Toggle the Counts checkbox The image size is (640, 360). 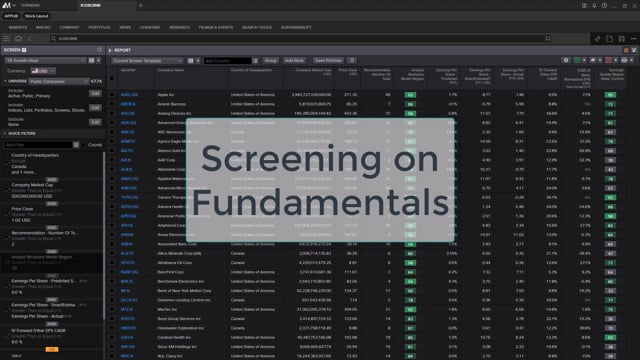point(84,145)
